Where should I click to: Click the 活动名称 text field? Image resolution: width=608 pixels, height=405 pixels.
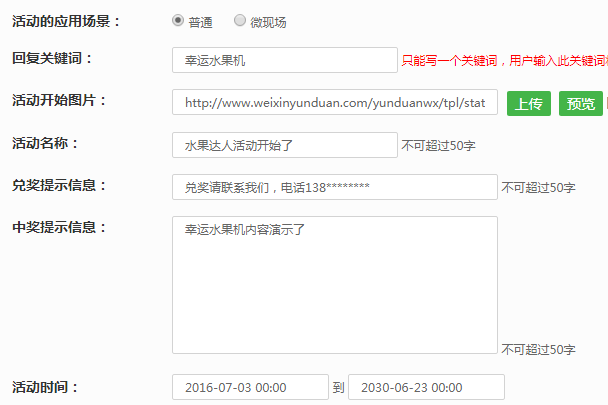tap(284, 145)
